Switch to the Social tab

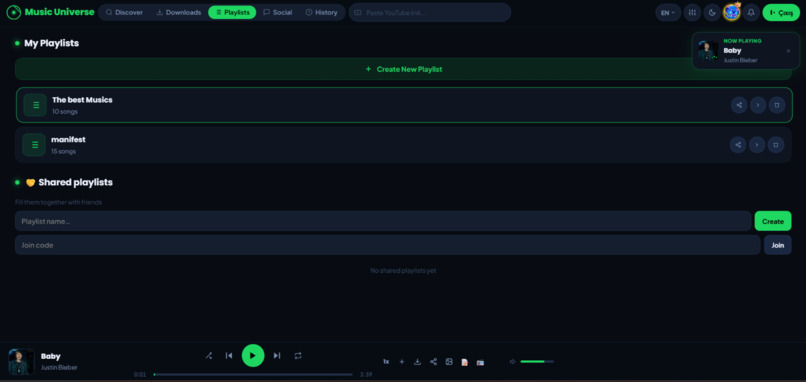pyautogui.click(x=278, y=12)
